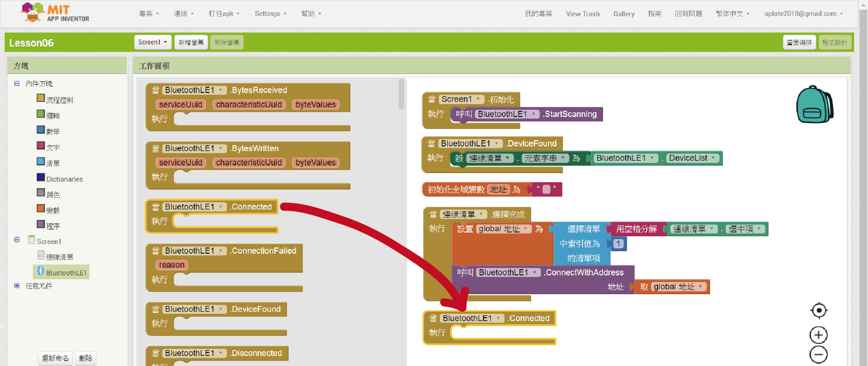Click the center workspace target icon
The image size is (868, 366).
tap(818, 311)
